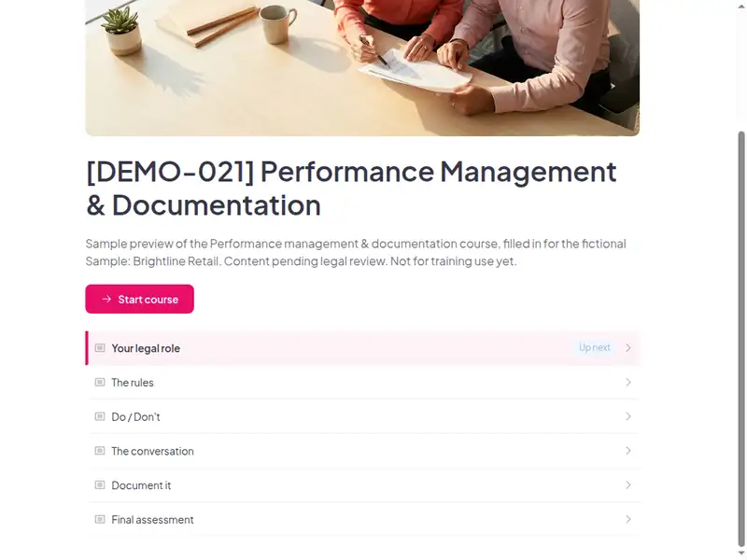
Task: Open chevron on Final assessment row
Action: coord(628,520)
